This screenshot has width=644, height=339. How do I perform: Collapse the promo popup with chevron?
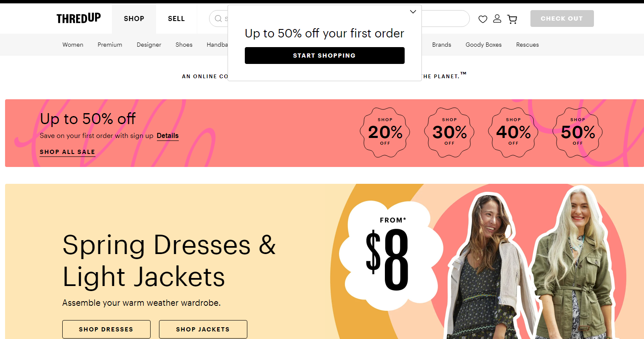point(413,12)
